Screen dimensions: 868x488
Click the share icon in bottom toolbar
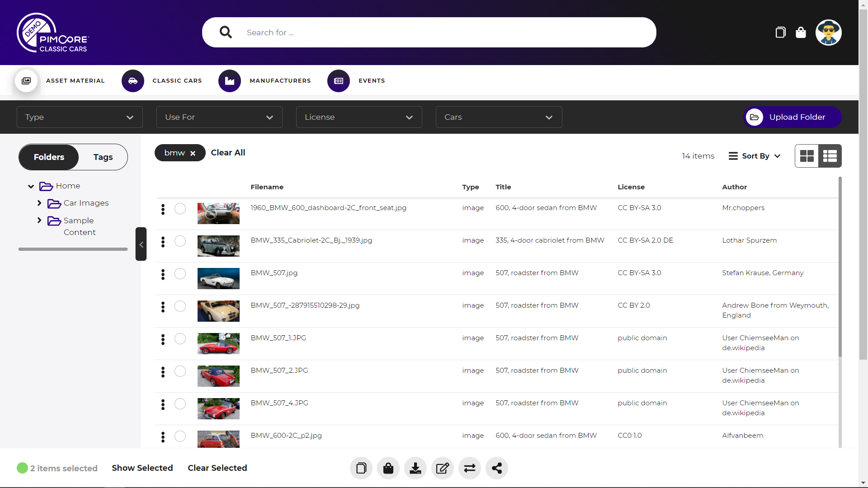click(496, 468)
